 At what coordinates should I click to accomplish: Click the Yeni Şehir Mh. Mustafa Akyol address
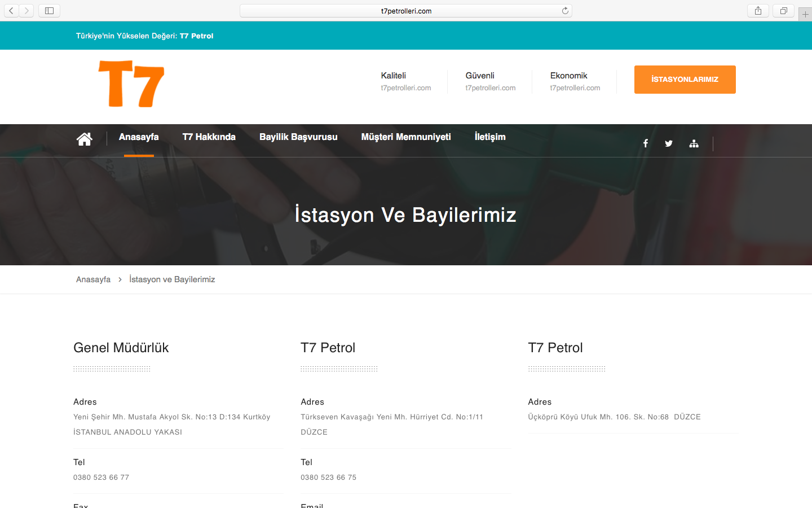(172, 417)
